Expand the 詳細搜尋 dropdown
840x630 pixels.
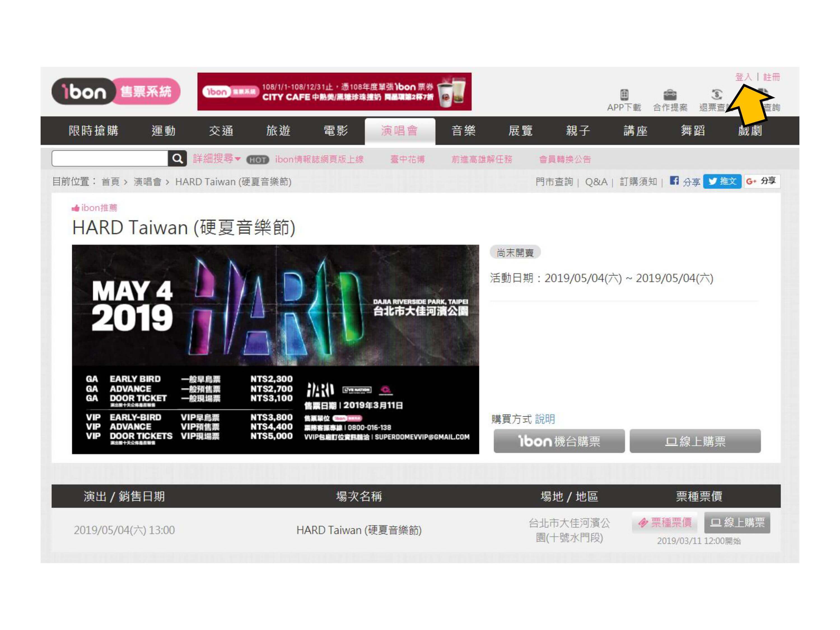pyautogui.click(x=216, y=159)
